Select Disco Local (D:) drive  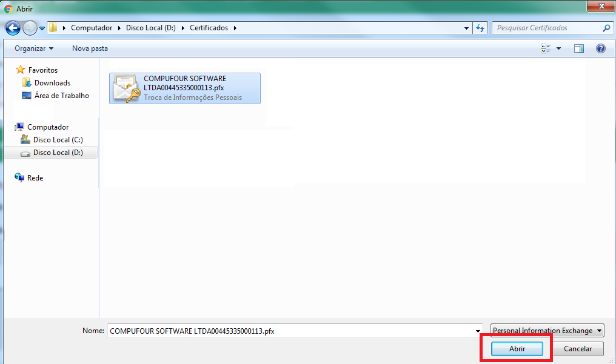pyautogui.click(x=58, y=153)
